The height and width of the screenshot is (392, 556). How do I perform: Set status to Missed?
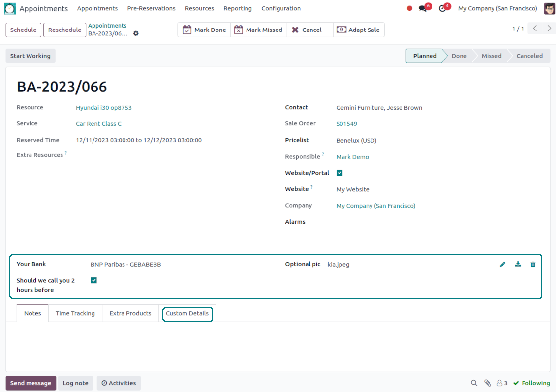(492, 56)
